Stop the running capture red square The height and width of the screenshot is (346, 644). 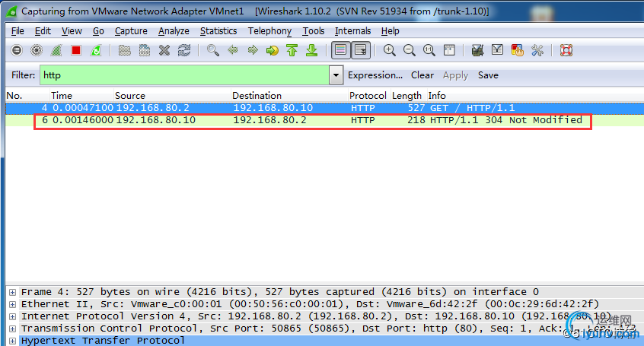(x=76, y=50)
